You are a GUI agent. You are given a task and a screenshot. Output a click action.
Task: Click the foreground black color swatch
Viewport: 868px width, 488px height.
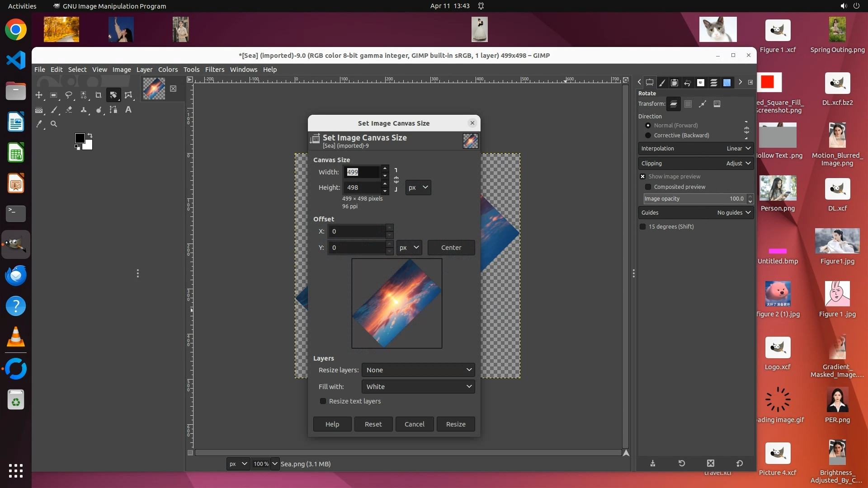79,138
